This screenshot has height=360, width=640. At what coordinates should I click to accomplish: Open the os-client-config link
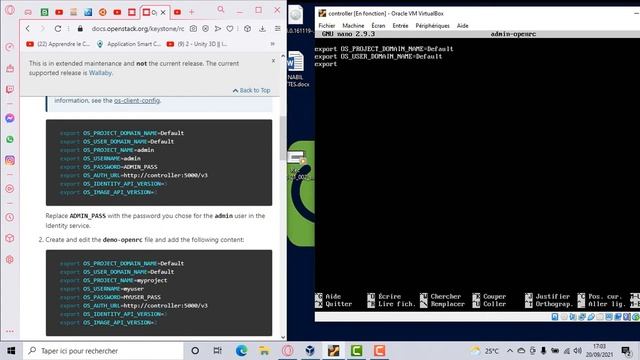pyautogui.click(x=137, y=100)
